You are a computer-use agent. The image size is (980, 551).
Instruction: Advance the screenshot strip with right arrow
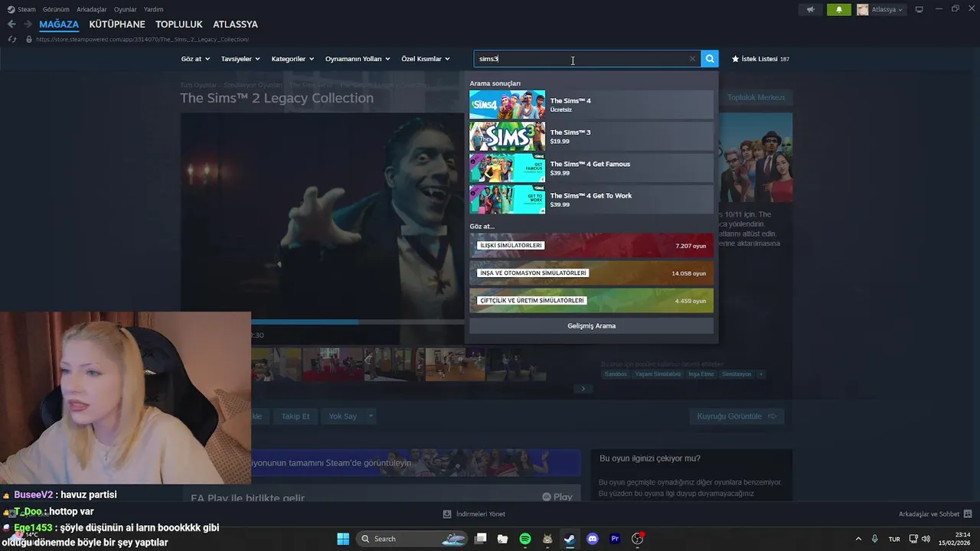pyautogui.click(x=583, y=389)
